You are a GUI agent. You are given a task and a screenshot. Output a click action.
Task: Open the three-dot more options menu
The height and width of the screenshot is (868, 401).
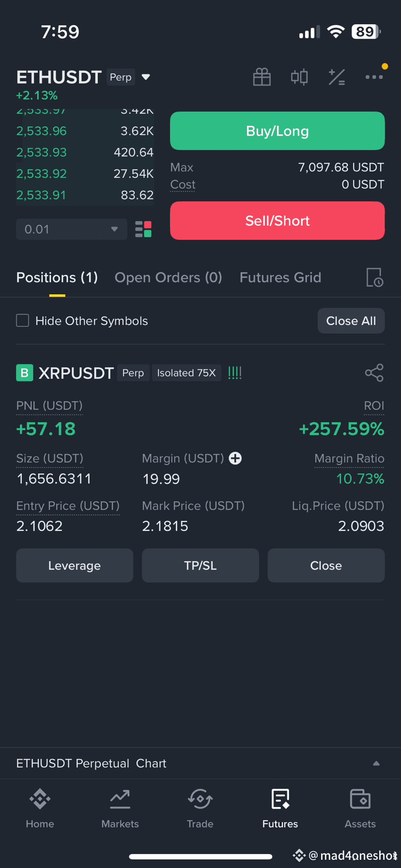coord(374,77)
